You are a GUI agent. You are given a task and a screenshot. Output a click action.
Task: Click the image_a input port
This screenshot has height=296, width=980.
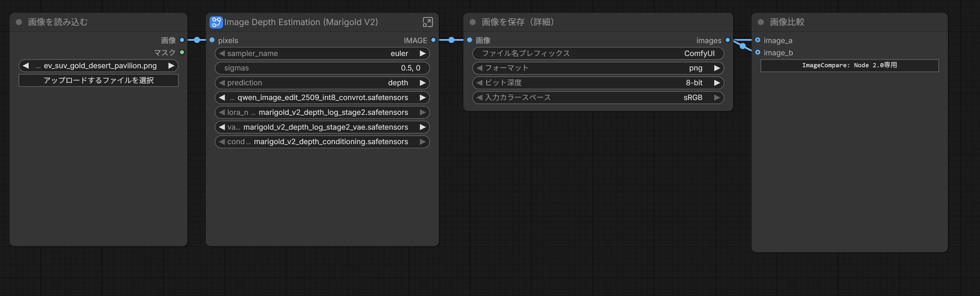pos(758,40)
